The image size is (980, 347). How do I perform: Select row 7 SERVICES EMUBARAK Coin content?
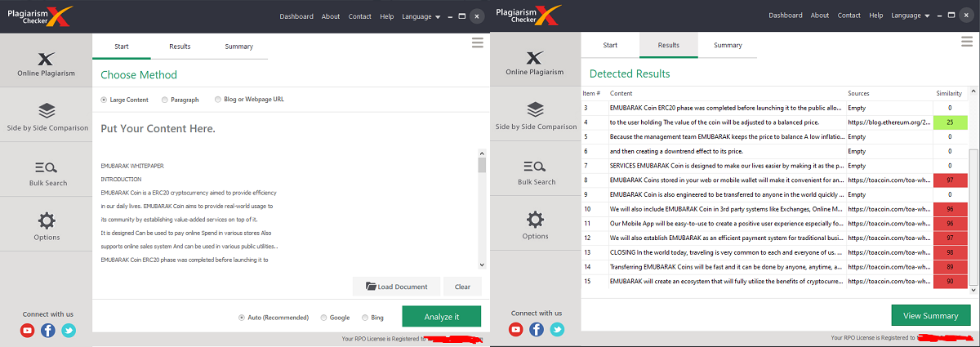point(774,166)
